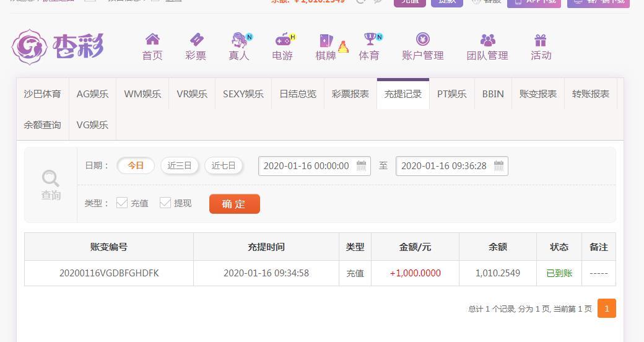Image resolution: width=644 pixels, height=342 pixels.
Task: Click the 余额 column header
Action: [x=498, y=247]
